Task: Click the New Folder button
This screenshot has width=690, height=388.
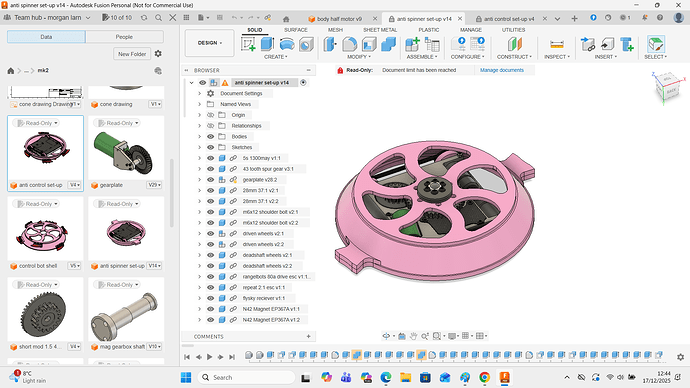Action: (x=132, y=54)
